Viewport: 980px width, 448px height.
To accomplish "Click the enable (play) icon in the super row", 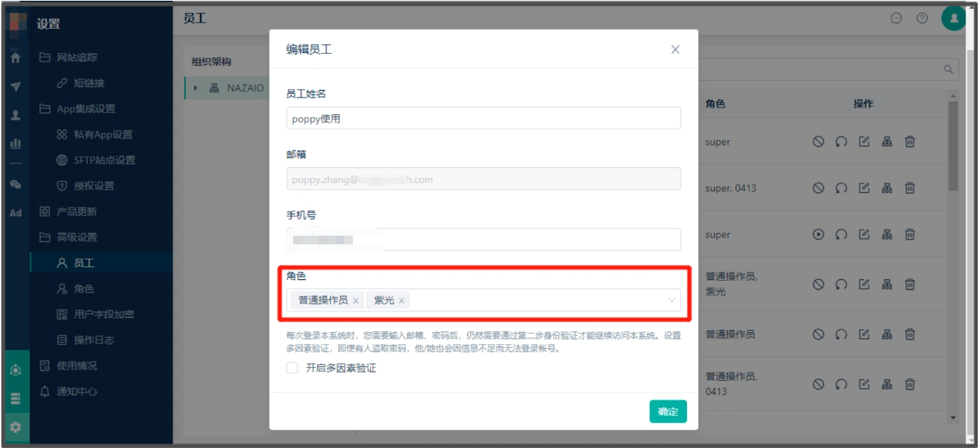I will [x=818, y=235].
